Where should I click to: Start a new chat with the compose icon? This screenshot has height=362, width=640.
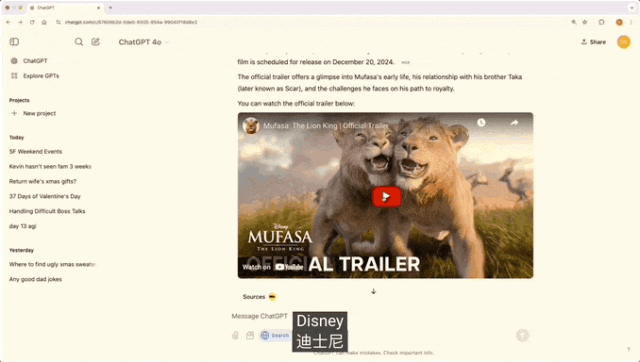(96, 42)
